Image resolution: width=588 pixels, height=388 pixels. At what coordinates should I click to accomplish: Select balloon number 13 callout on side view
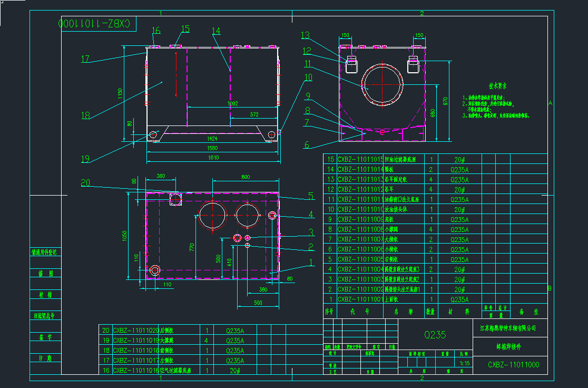306,36
